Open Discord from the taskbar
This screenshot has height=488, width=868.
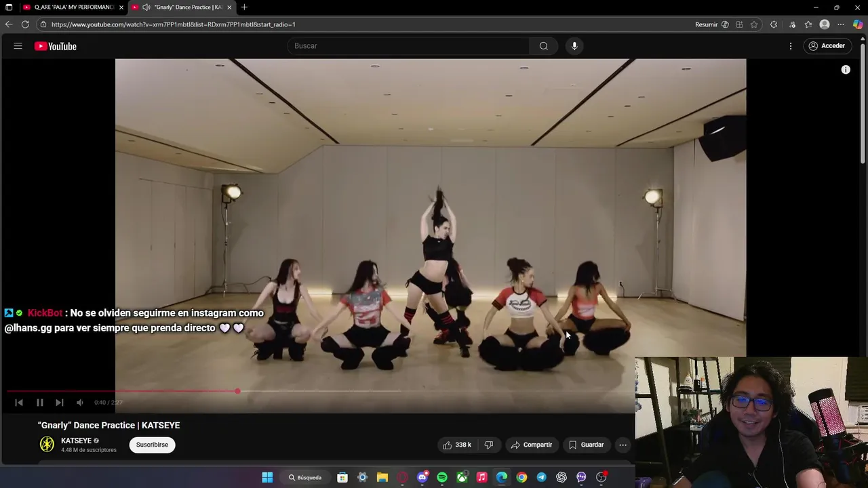(x=422, y=477)
